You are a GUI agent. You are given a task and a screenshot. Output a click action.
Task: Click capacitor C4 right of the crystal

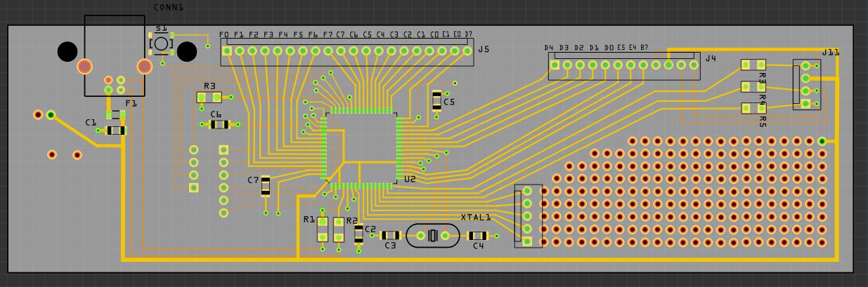(478, 236)
